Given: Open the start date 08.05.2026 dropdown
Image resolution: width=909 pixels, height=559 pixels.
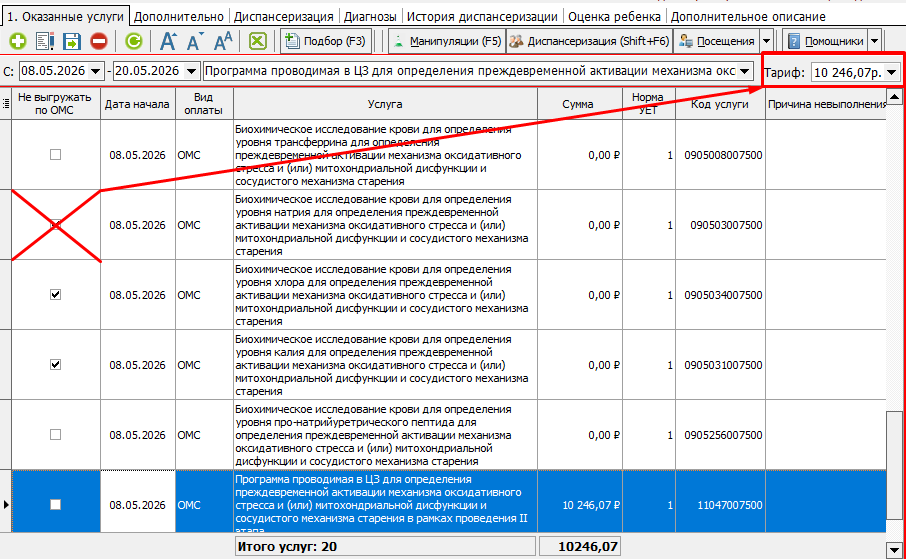Looking at the screenshot, I should 96,71.
